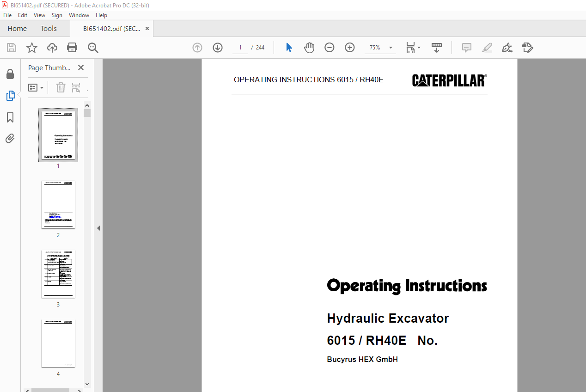Click thumbnail panel scroll down arrow
Image resolution: width=586 pixels, height=392 pixels.
click(x=87, y=384)
